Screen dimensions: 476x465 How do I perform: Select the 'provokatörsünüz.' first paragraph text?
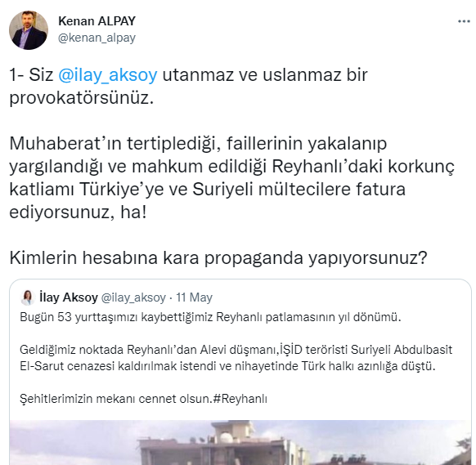[x=82, y=98]
